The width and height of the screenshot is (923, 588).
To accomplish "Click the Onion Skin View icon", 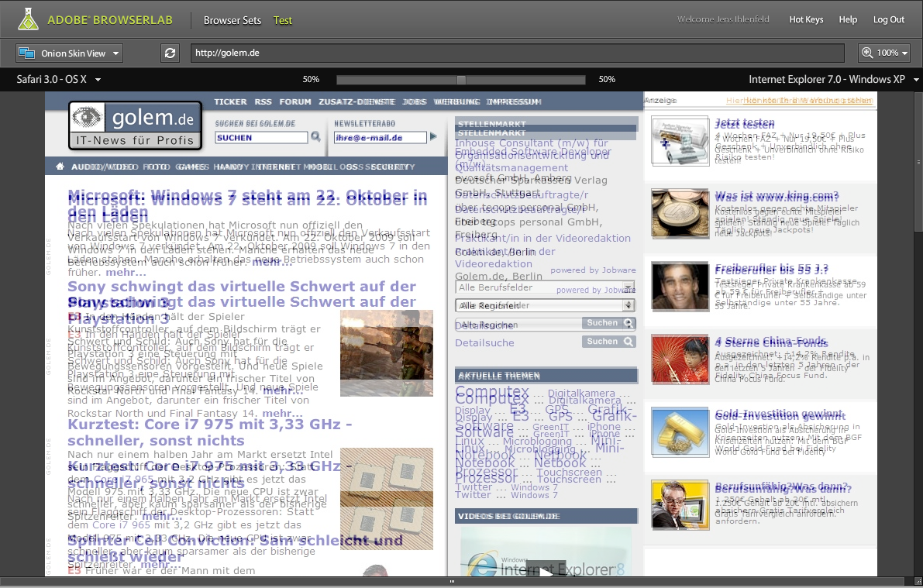I will [x=27, y=53].
